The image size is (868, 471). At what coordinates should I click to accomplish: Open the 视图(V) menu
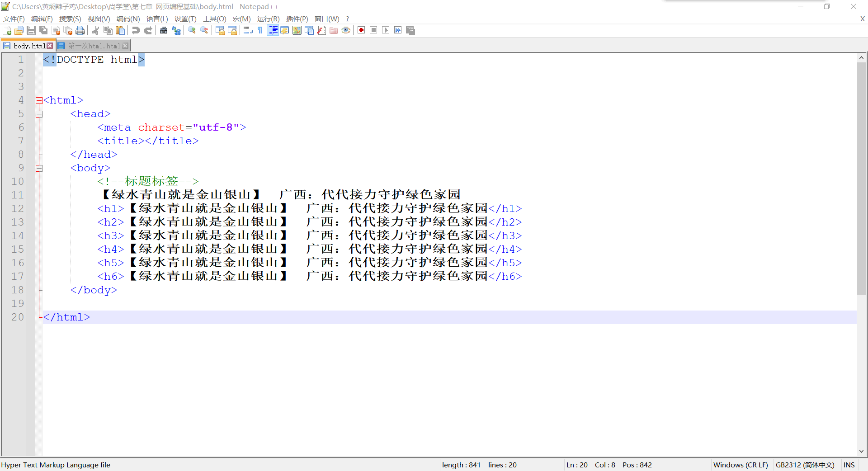click(99, 19)
